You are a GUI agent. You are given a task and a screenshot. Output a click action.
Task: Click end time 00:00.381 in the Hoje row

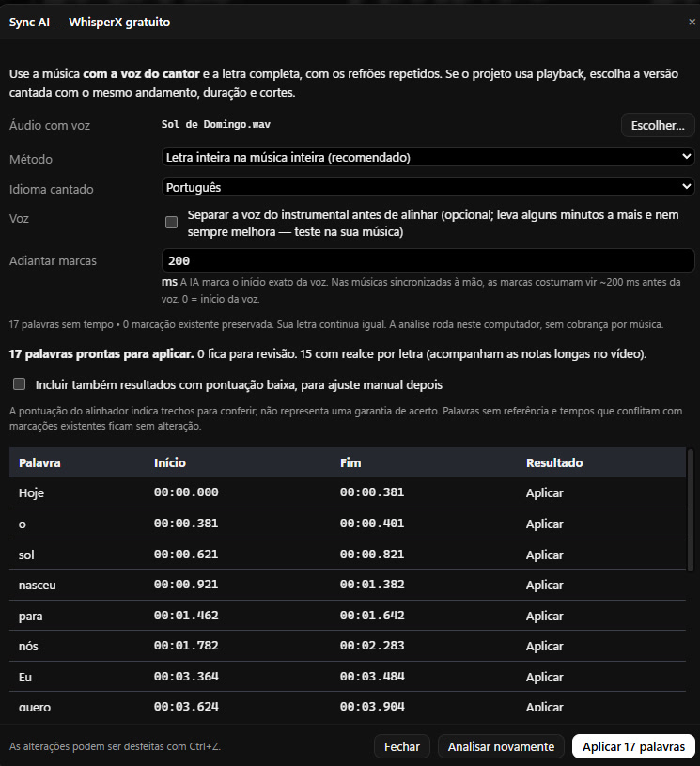[x=372, y=492]
